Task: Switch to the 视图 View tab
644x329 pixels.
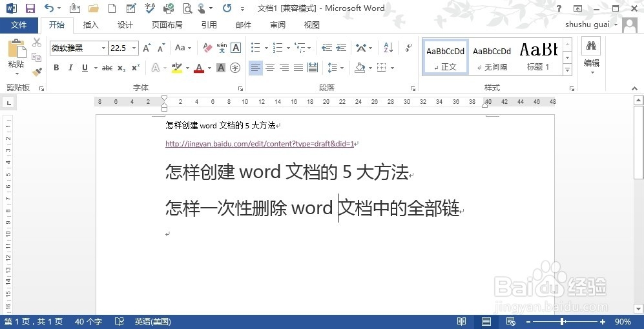Action: (x=312, y=25)
